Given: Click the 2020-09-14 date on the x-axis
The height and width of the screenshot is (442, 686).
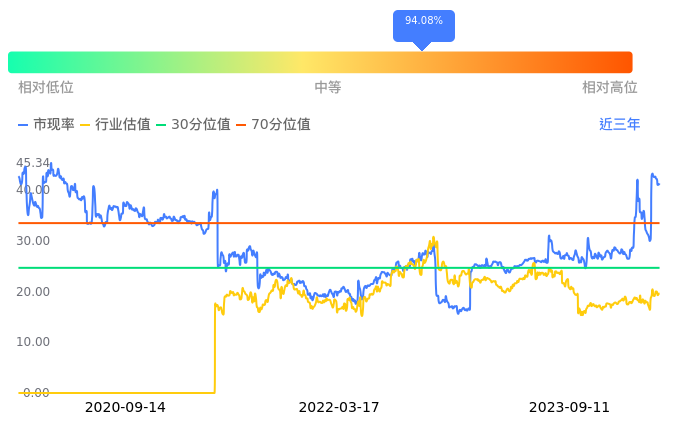Looking at the screenshot, I should tap(125, 408).
